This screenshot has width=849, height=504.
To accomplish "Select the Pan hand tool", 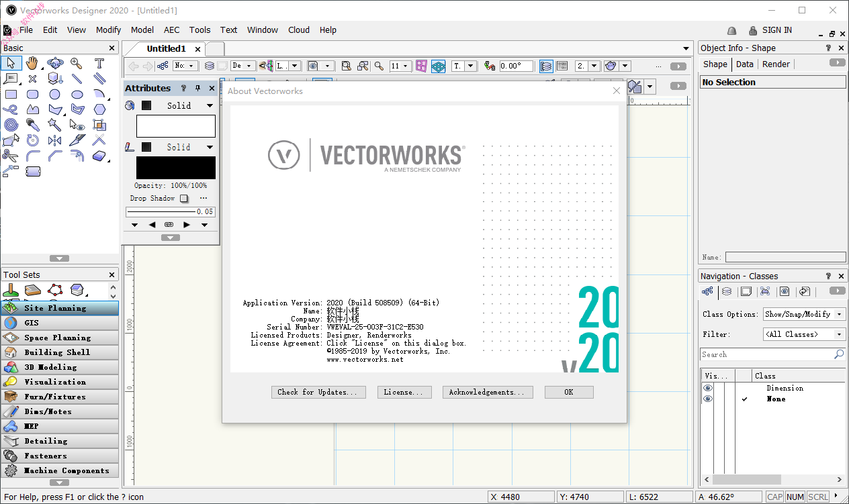I will point(32,64).
